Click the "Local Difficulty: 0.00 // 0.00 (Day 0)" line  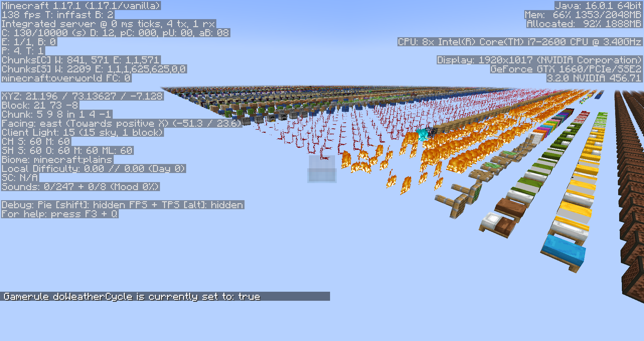point(94,169)
